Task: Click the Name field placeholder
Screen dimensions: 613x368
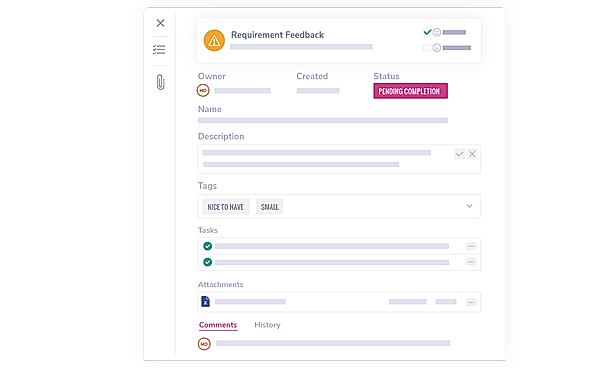Action: pos(323,120)
